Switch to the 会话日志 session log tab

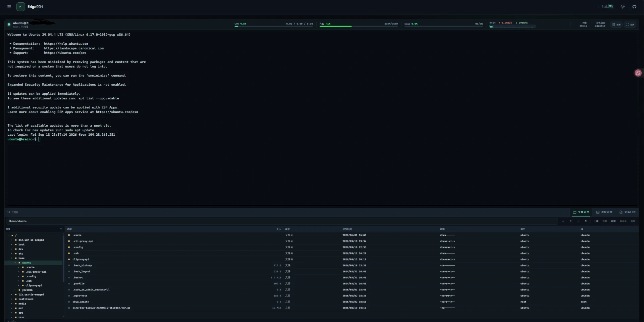(x=628, y=212)
